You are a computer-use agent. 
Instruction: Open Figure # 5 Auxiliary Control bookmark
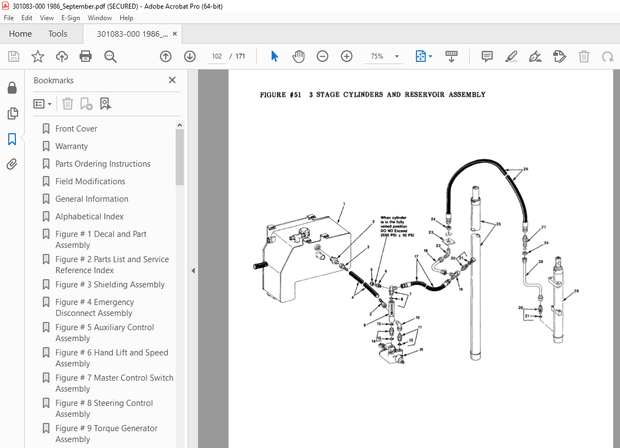point(104,333)
